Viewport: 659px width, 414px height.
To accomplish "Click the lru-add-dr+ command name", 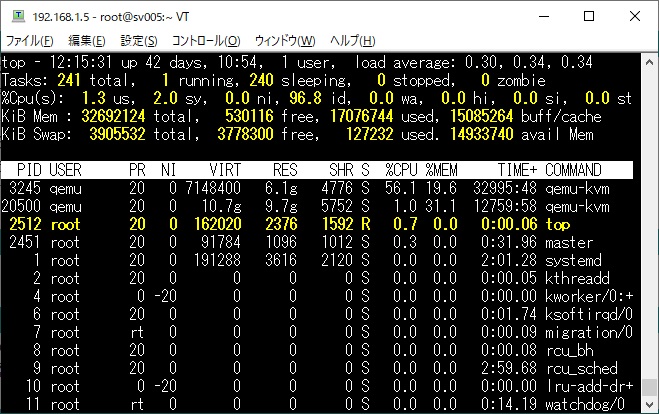I will [589, 386].
